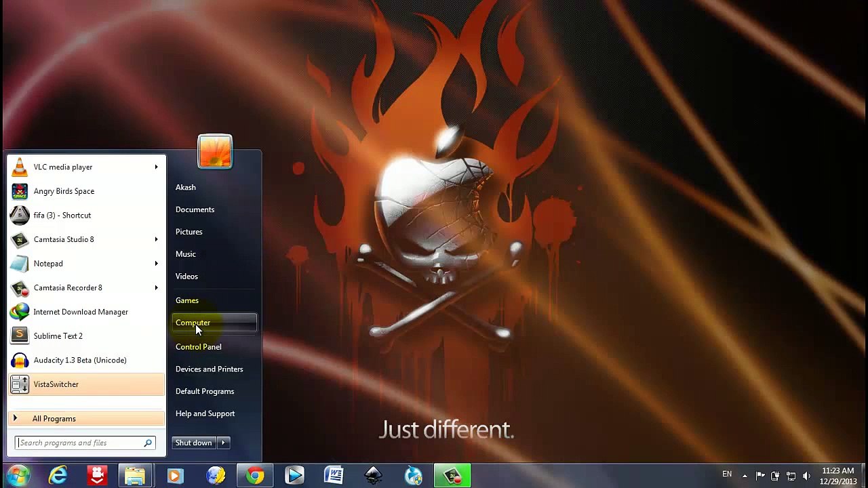868x488 pixels.
Task: Open Games from Start menu
Action: pos(187,300)
